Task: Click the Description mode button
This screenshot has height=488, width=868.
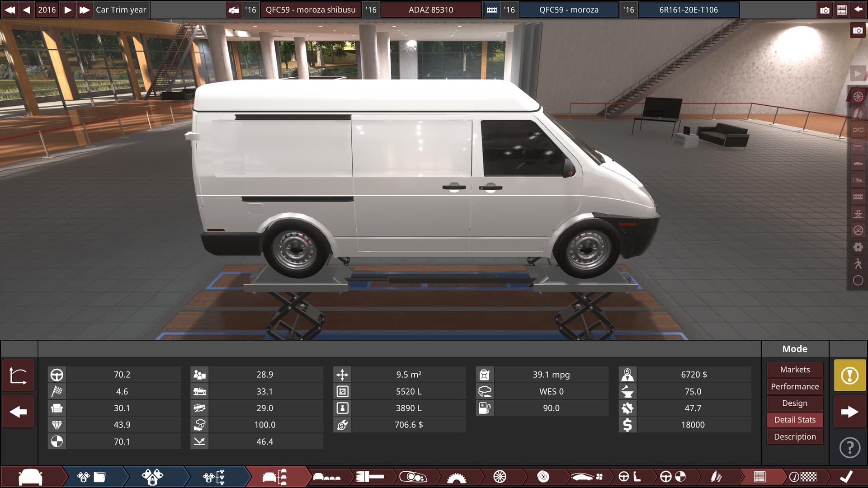Action: 794,436
